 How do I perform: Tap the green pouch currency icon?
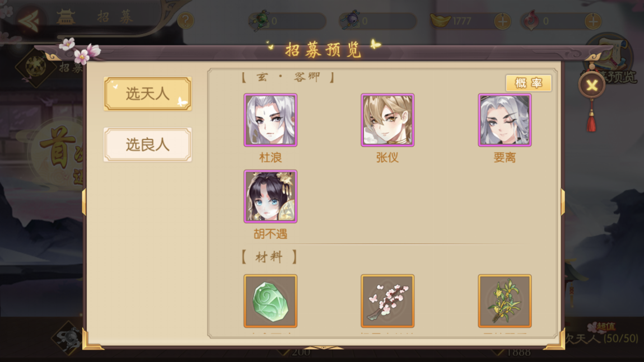260,21
